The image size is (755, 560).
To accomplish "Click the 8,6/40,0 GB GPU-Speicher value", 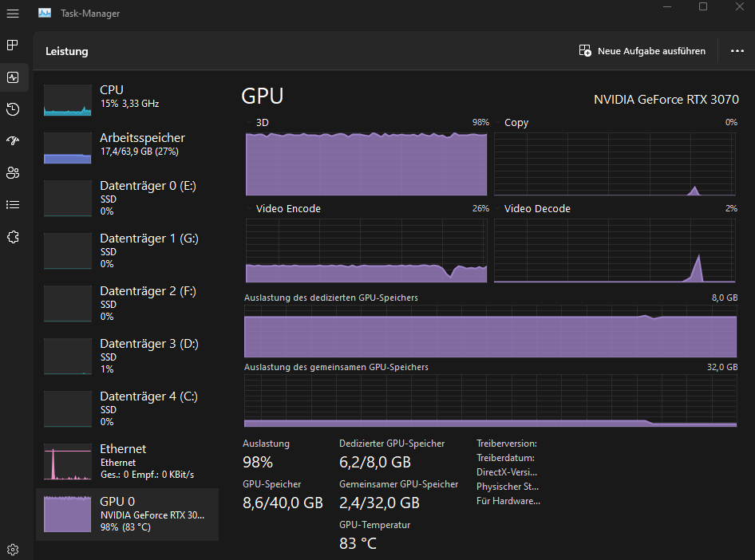I will tap(283, 503).
